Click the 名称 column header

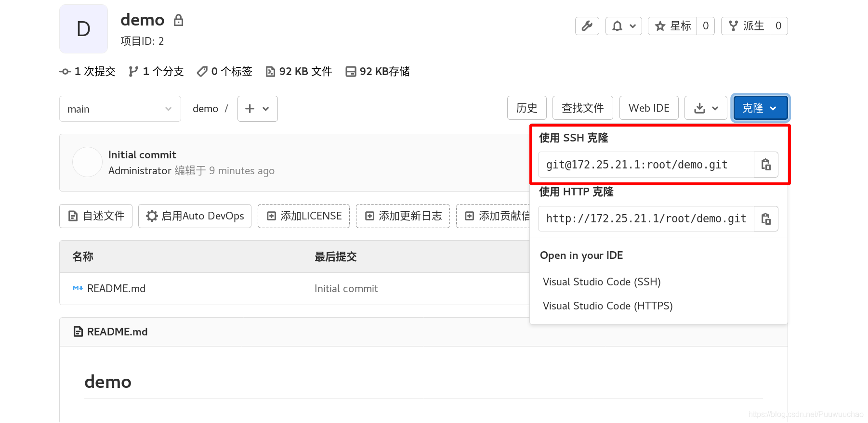(83, 256)
